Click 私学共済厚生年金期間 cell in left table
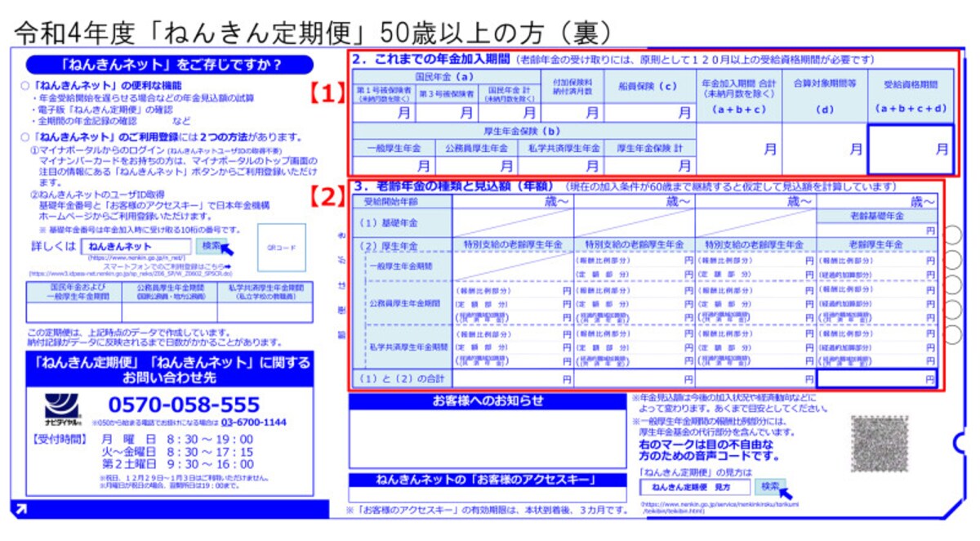 click(x=265, y=292)
